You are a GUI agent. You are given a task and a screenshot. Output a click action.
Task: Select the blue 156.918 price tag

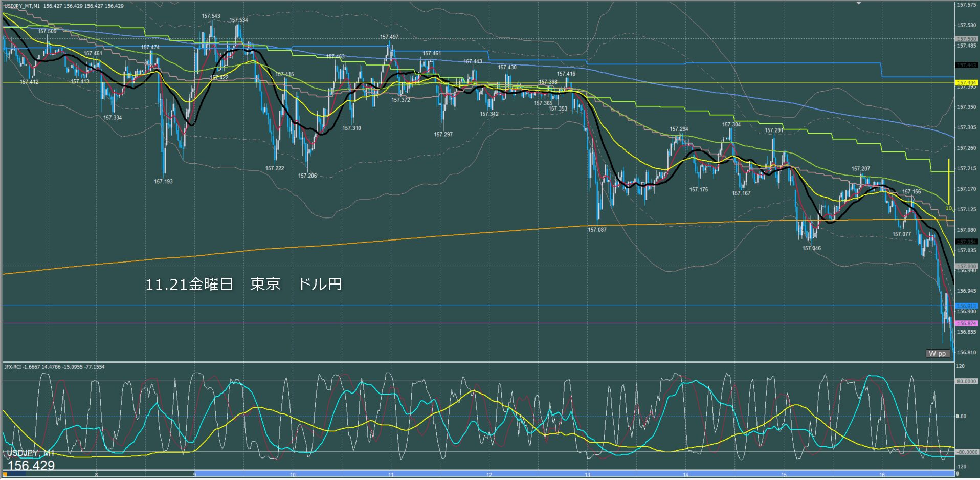point(966,306)
